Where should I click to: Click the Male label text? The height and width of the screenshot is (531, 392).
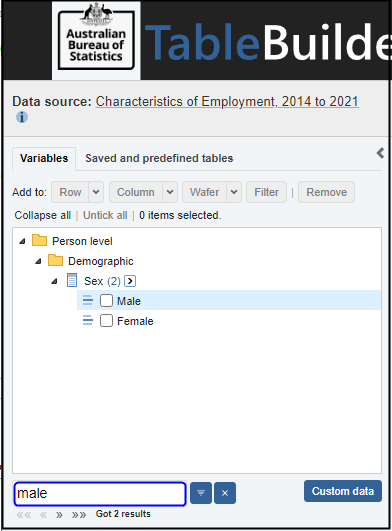pyautogui.click(x=129, y=301)
